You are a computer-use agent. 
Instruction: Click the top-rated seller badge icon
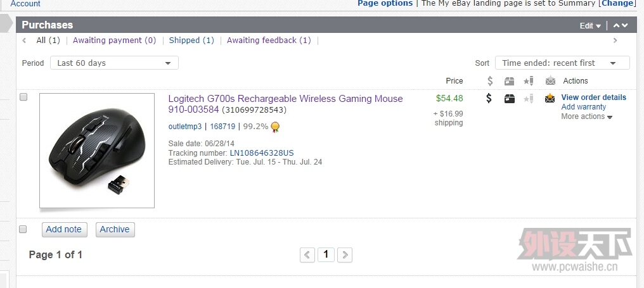click(x=275, y=127)
